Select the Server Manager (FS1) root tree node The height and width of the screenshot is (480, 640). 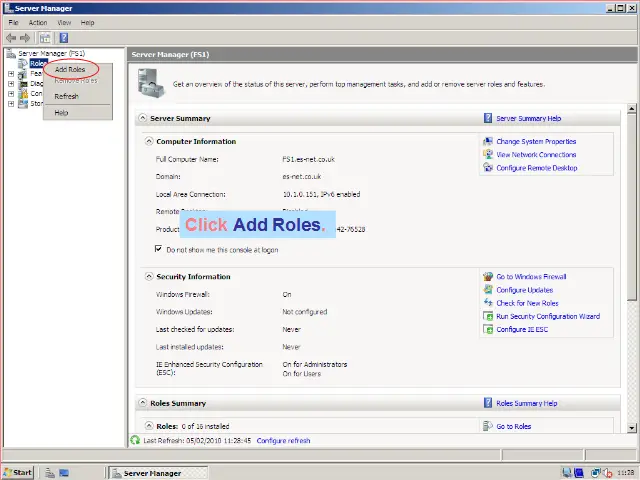(51, 53)
